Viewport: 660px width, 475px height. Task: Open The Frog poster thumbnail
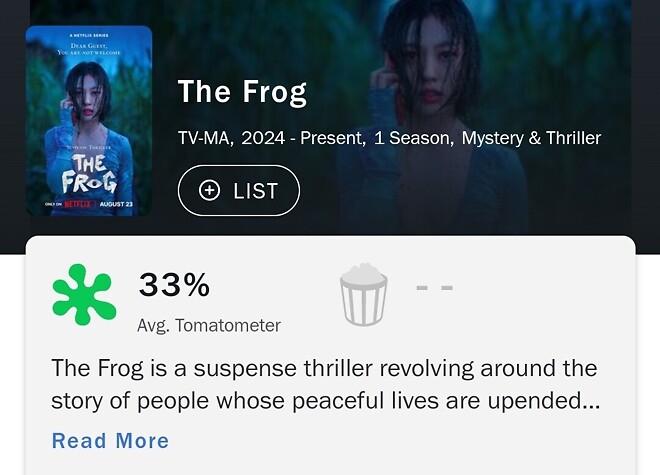pos(89,120)
